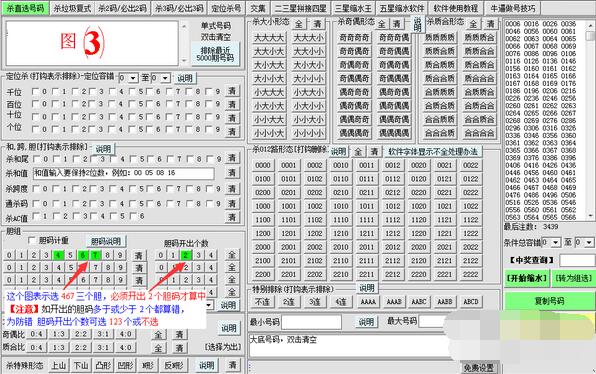Toggle the AAAA exclusion button
Screen dimensions: 596x374
368,302
